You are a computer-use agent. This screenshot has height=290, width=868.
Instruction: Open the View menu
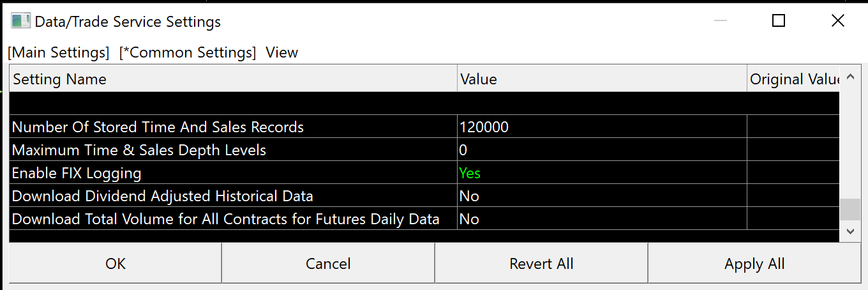(x=281, y=52)
